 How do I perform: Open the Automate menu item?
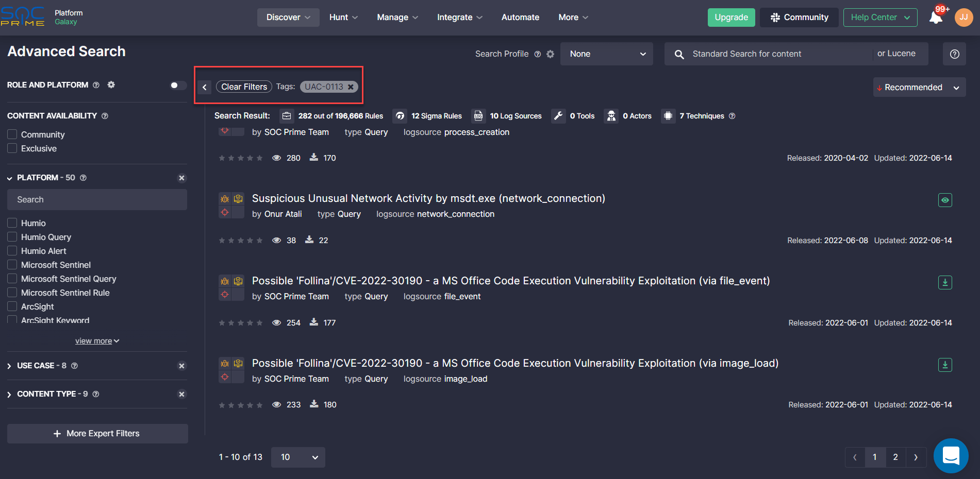(520, 18)
